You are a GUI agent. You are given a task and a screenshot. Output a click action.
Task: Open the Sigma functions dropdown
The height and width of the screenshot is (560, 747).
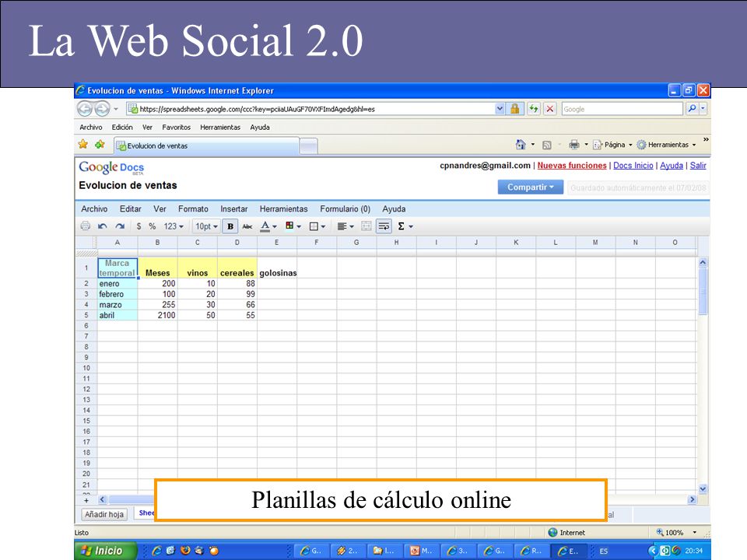[x=405, y=226]
